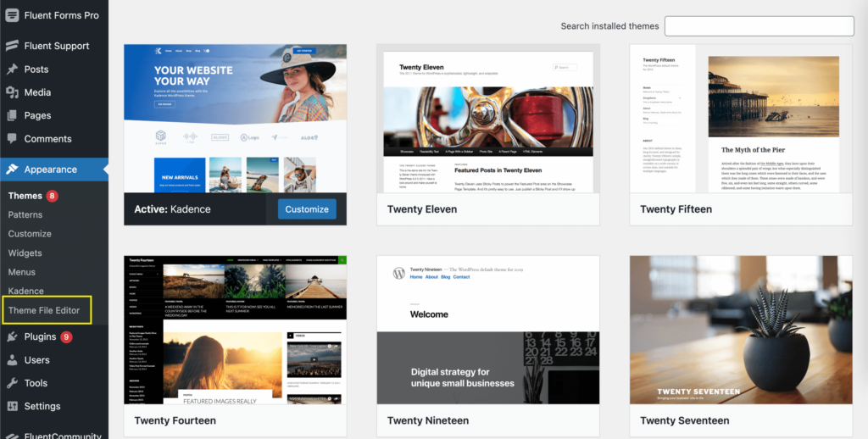Click the Themes update count badge 8

point(52,196)
